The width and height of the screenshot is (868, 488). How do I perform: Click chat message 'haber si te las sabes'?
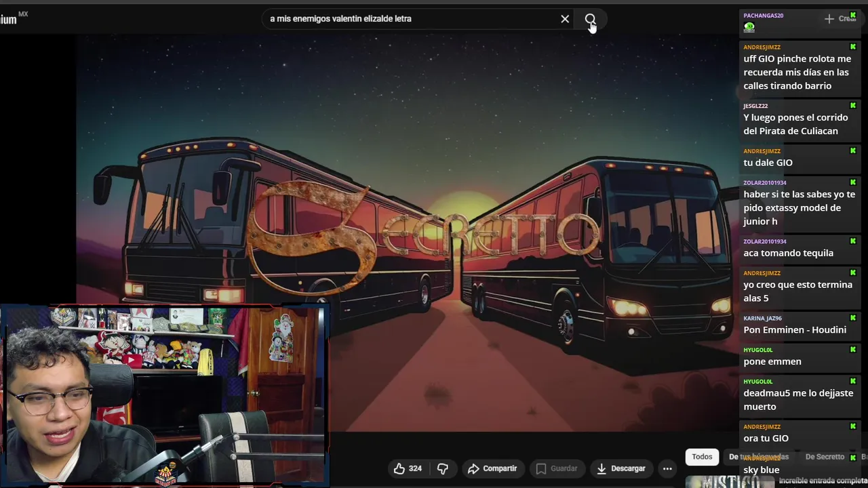tap(799, 208)
